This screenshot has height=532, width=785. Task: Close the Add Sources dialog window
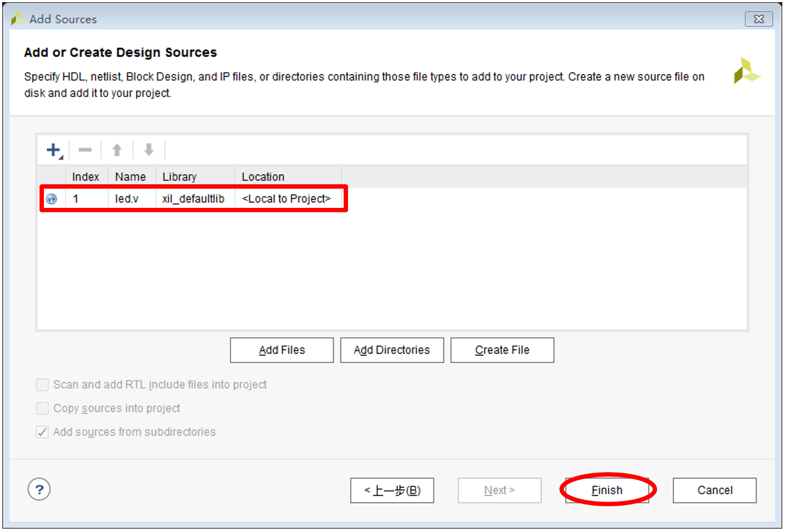tap(759, 19)
